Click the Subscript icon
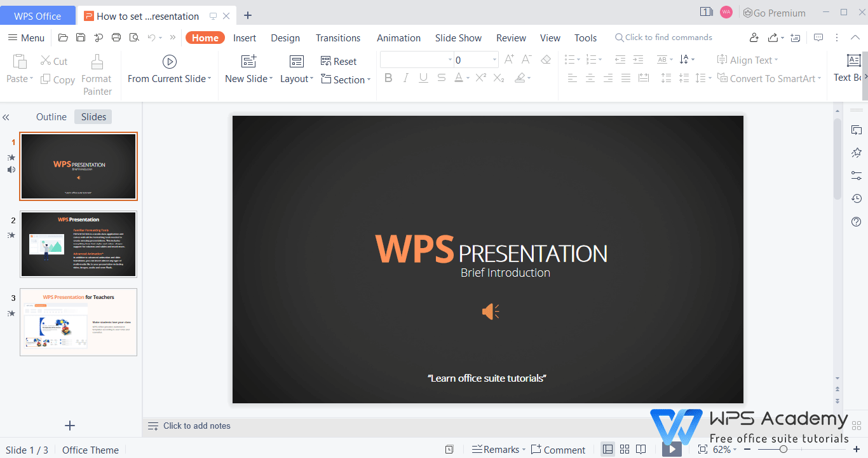This screenshot has width=868, height=458. tap(499, 78)
